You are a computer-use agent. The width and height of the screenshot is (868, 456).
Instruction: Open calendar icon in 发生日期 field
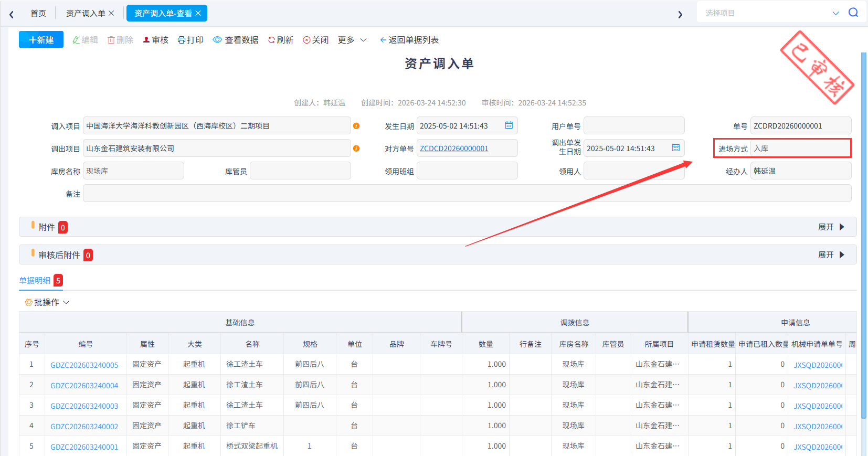point(509,125)
